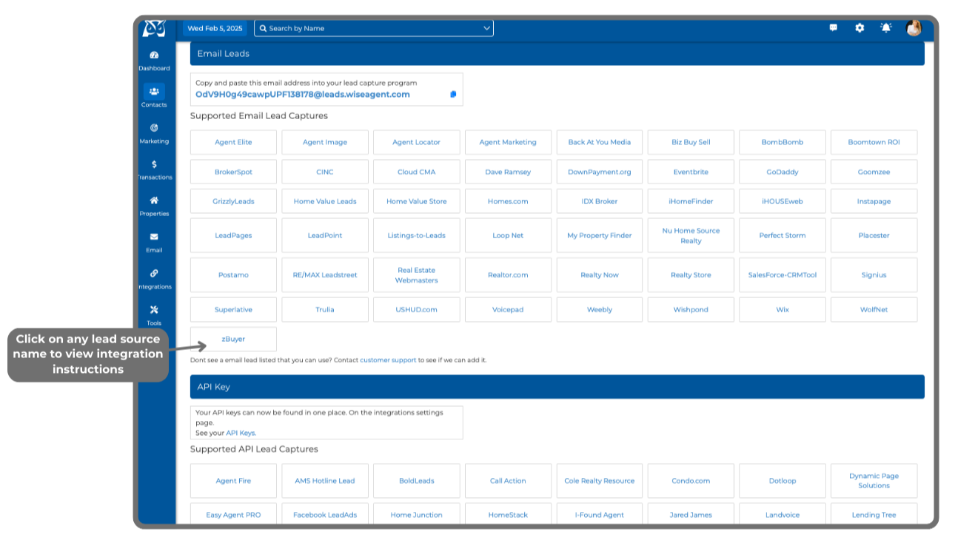This screenshot has width=955, height=560.
Task: View Listings-to-Leads integration instructions
Action: tap(417, 235)
